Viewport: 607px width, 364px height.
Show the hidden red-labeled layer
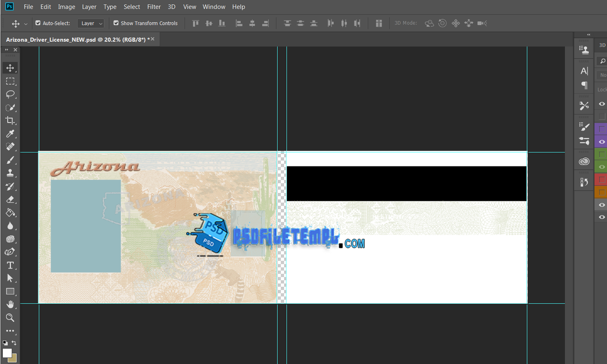tap(601, 180)
